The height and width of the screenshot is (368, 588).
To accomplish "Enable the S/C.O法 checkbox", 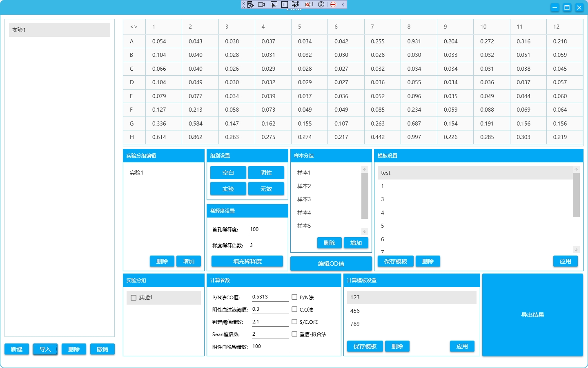I will pyautogui.click(x=294, y=322).
